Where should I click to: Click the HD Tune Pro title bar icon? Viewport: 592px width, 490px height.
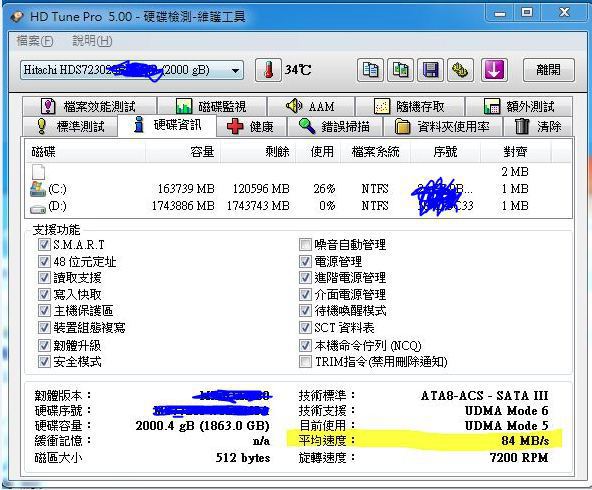click(17, 17)
